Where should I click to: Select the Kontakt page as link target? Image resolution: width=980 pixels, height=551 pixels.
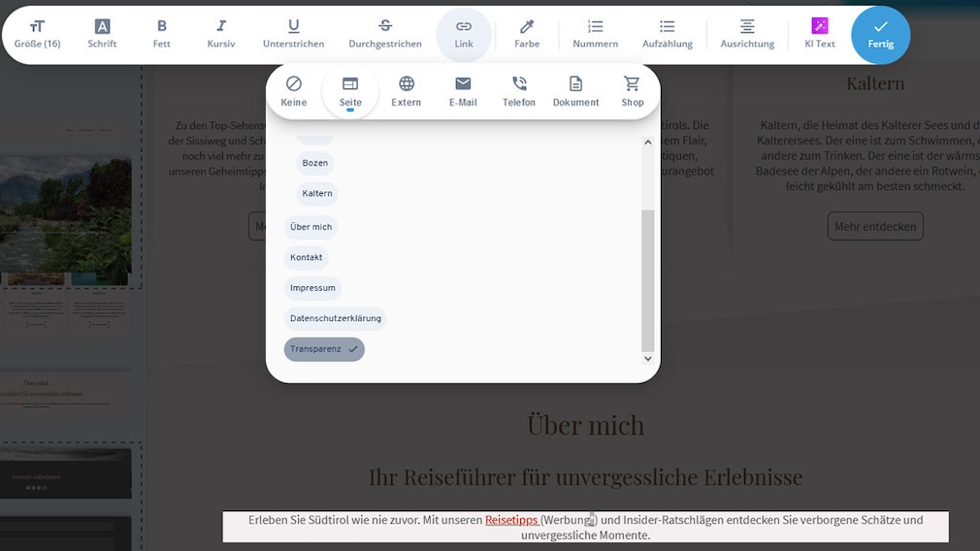(x=306, y=258)
